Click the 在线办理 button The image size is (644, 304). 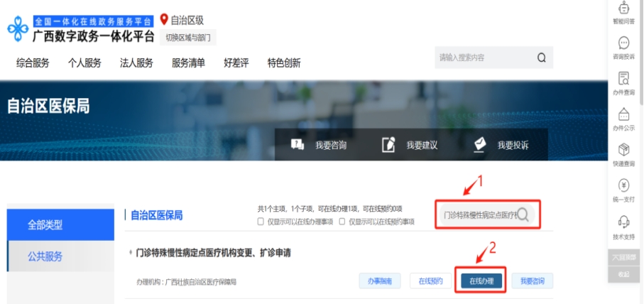481,281
